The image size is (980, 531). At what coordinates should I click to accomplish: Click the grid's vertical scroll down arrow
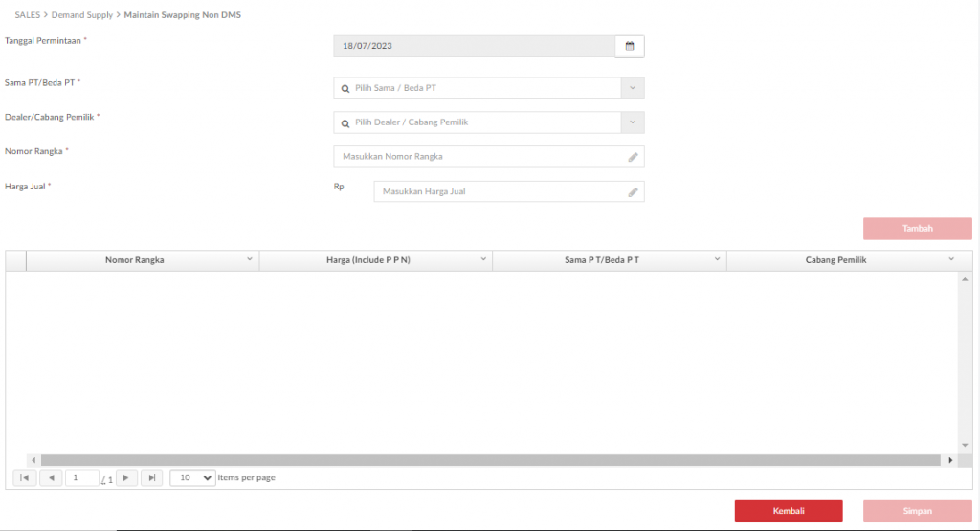point(965,446)
